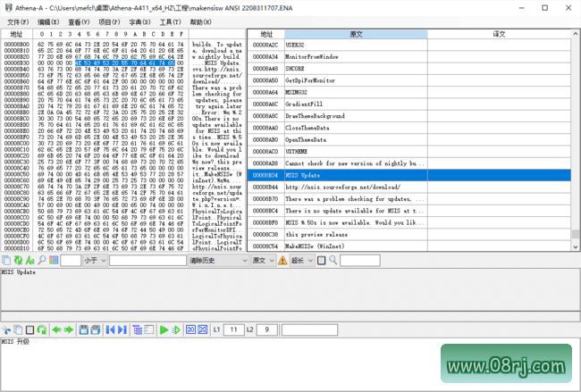Open the 帮助(H) menu
581x392 pixels.
pyautogui.click(x=200, y=22)
